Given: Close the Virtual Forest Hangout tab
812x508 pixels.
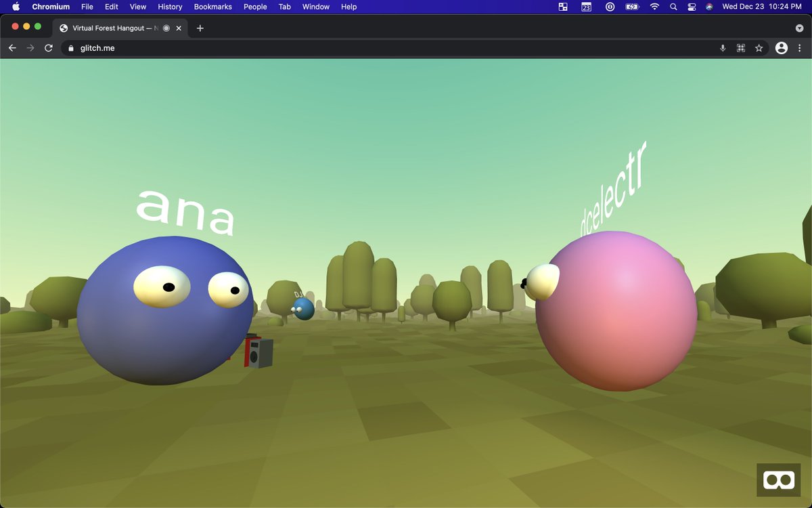Looking at the screenshot, I should pos(179,28).
